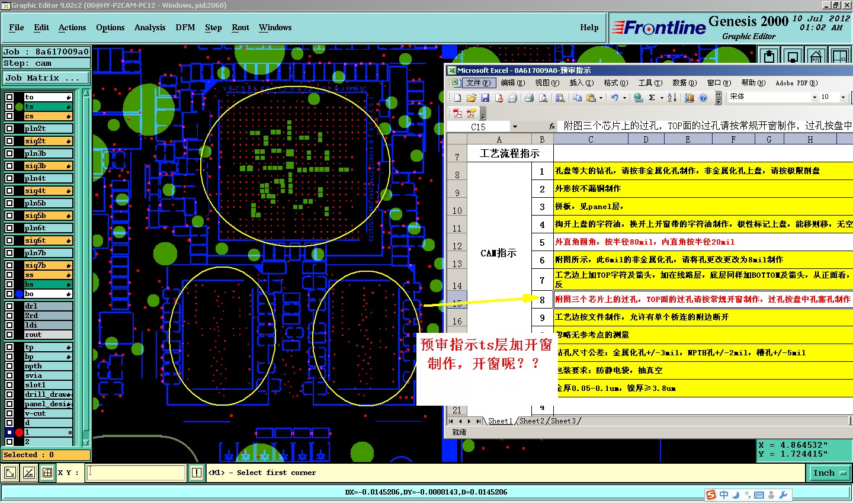This screenshot has height=504, width=853.
Task: Open the Excel font name dropdown
Action: [x=814, y=97]
